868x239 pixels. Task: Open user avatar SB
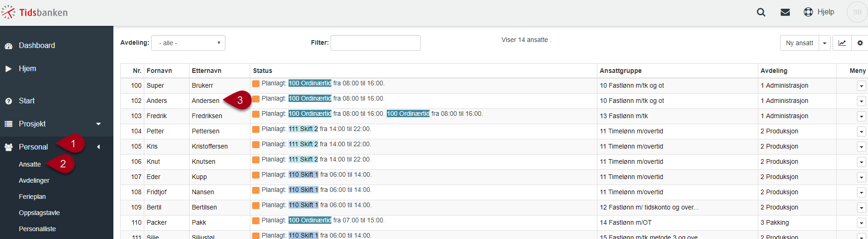[857, 12]
